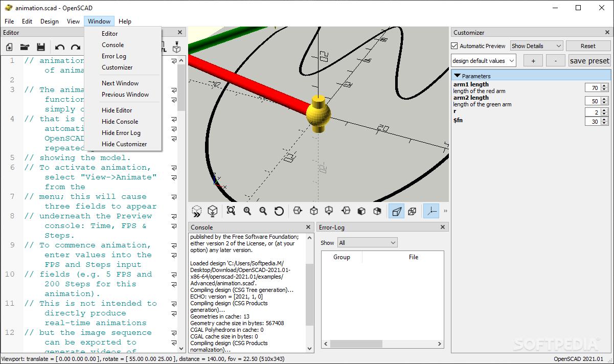Screen dimensions: 614x364
Task: Toggle the Perspective projection button
Action: [x=396, y=211]
